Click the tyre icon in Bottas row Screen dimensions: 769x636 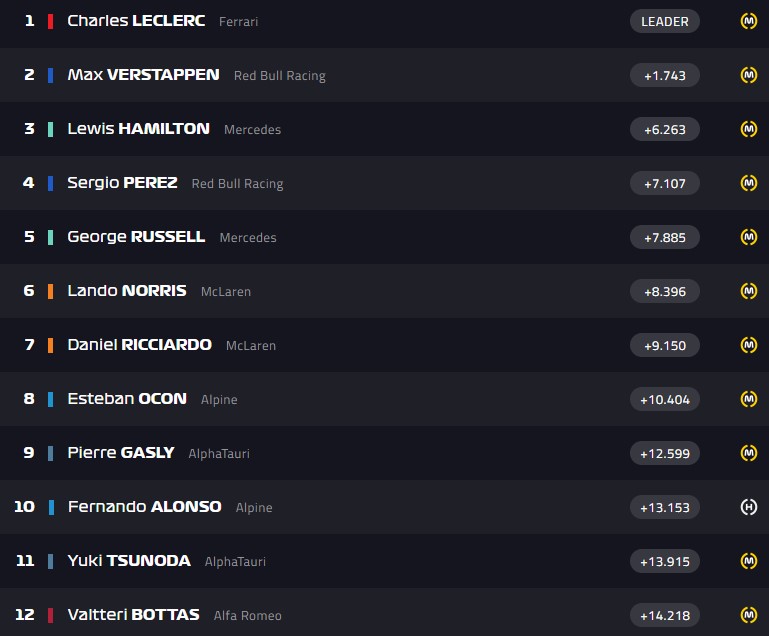pyautogui.click(x=748, y=615)
